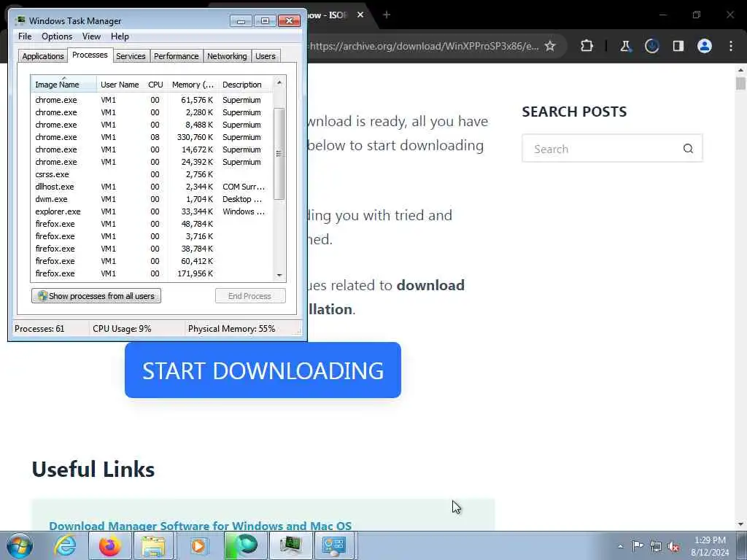Sort by User Name column header
The height and width of the screenshot is (560, 747).
(x=120, y=85)
